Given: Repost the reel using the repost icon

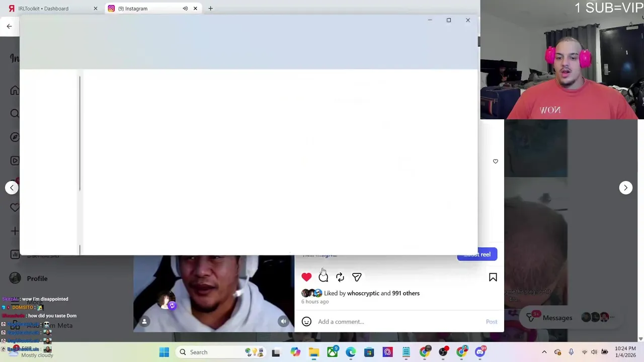Looking at the screenshot, I should coord(340,277).
